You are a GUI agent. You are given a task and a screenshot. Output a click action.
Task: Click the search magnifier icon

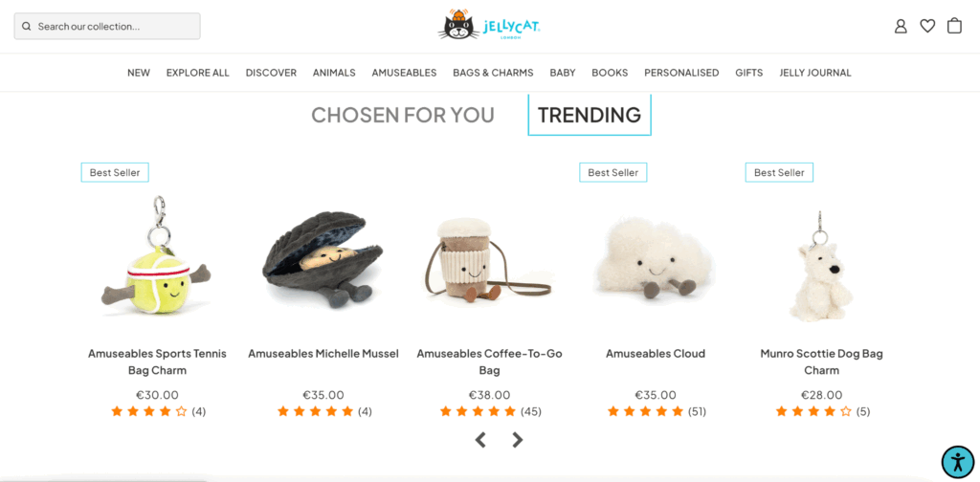[x=26, y=26]
